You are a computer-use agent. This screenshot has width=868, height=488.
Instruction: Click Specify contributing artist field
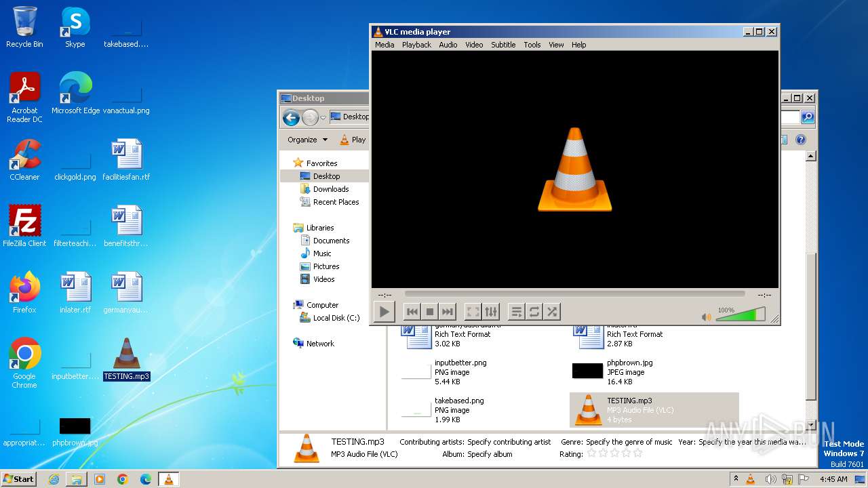coord(509,442)
